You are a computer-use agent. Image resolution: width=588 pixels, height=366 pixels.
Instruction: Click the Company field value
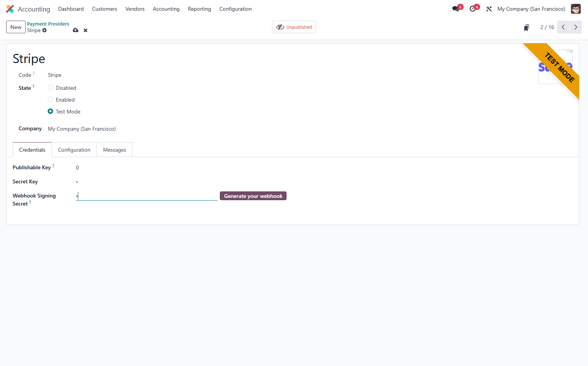click(82, 129)
